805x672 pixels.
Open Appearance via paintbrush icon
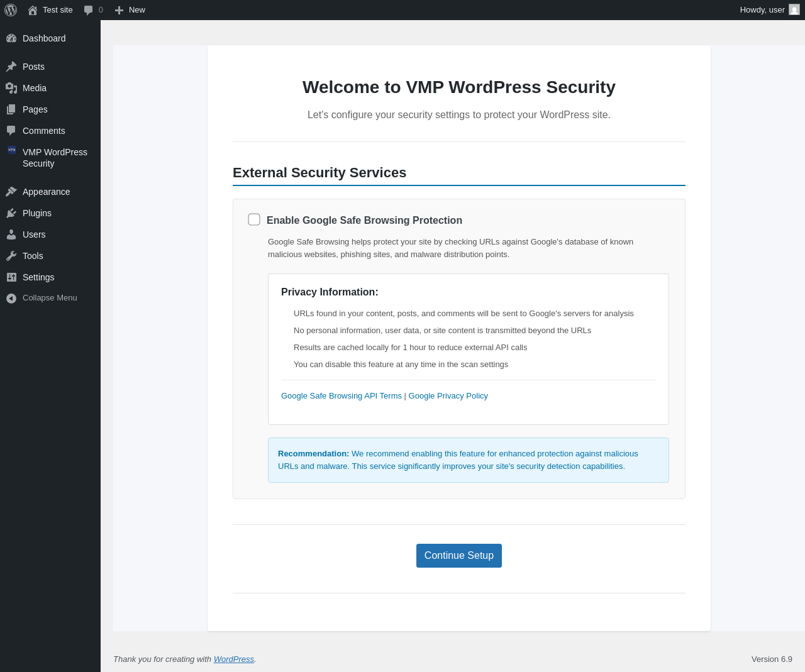click(x=11, y=192)
